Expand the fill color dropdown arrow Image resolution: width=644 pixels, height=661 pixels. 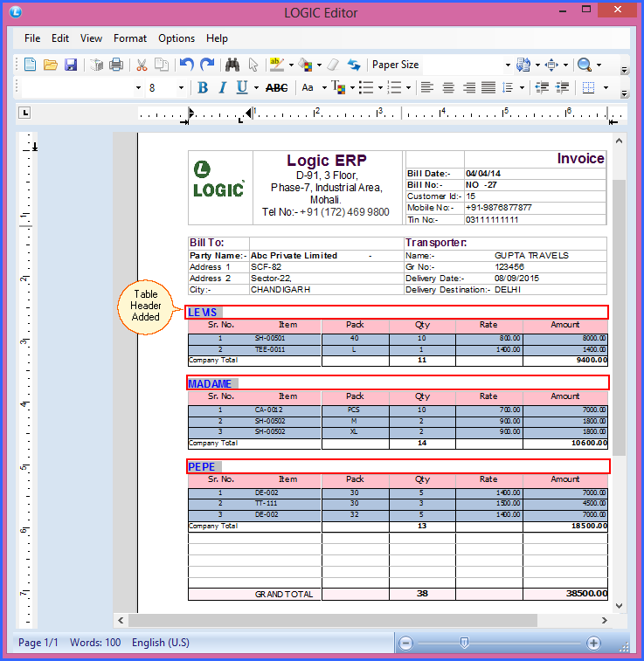(319, 65)
